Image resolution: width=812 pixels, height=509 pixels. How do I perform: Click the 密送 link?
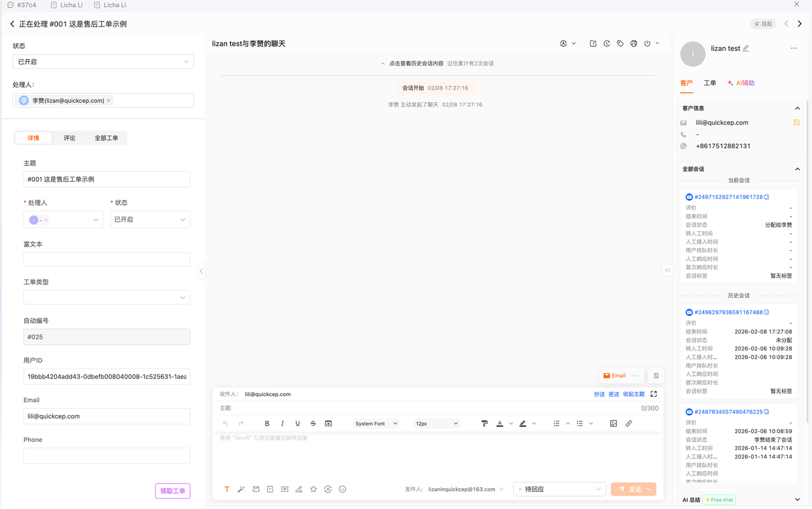[x=614, y=394]
